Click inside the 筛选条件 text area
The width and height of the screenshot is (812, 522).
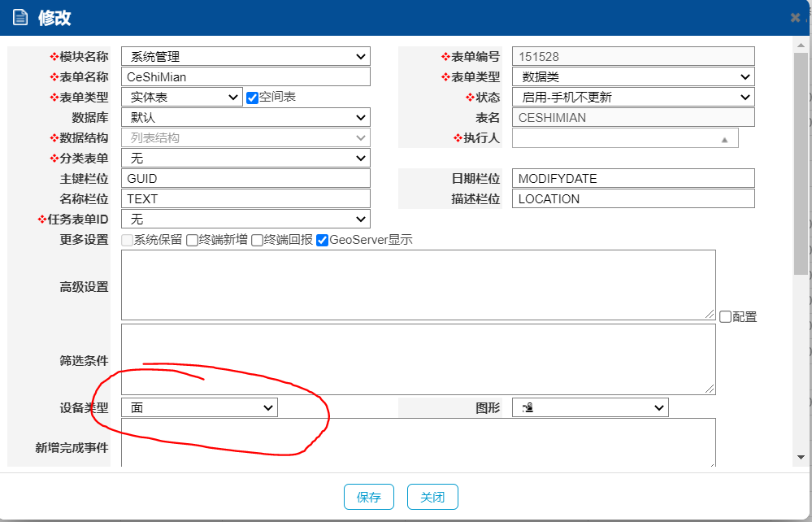(x=418, y=359)
